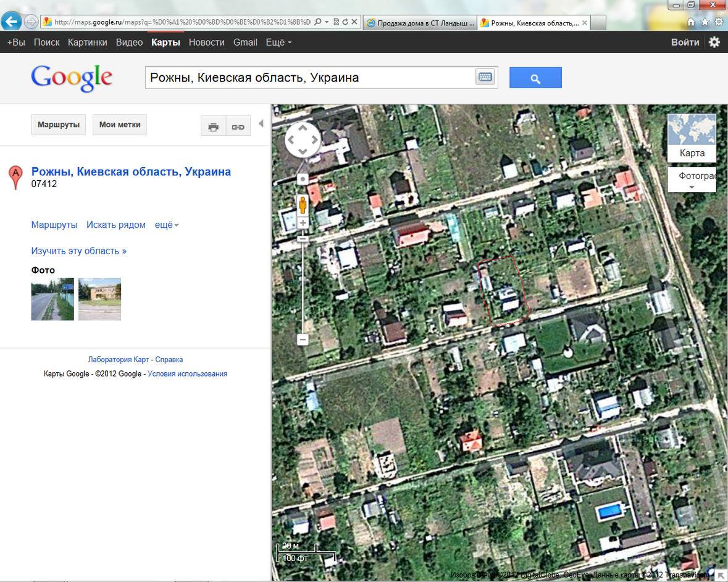Click the Мои метки button
Screen dimensions: 728x582
[x=120, y=125]
